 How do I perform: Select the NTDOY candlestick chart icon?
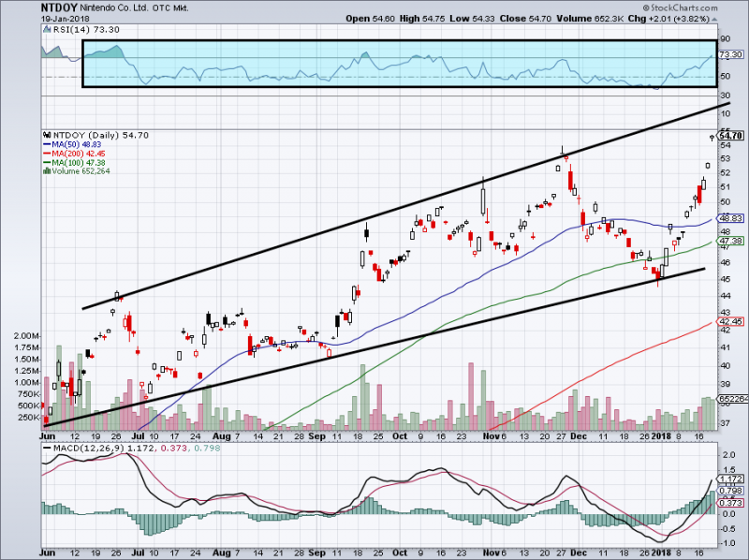46,134
